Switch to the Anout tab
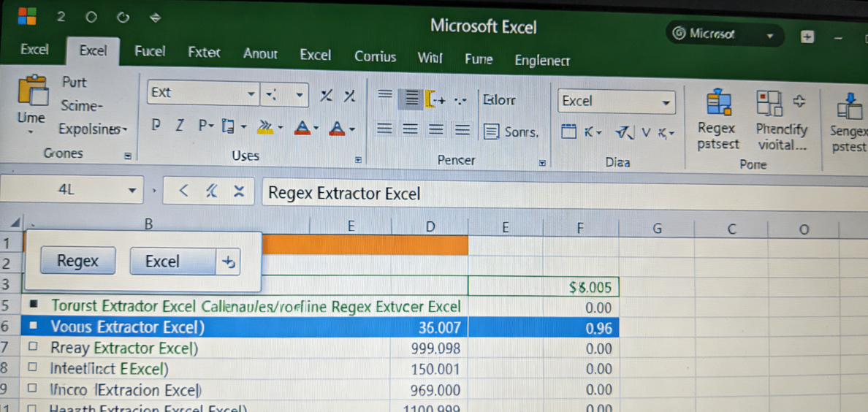Screen dimensions: 868x412 260,54
